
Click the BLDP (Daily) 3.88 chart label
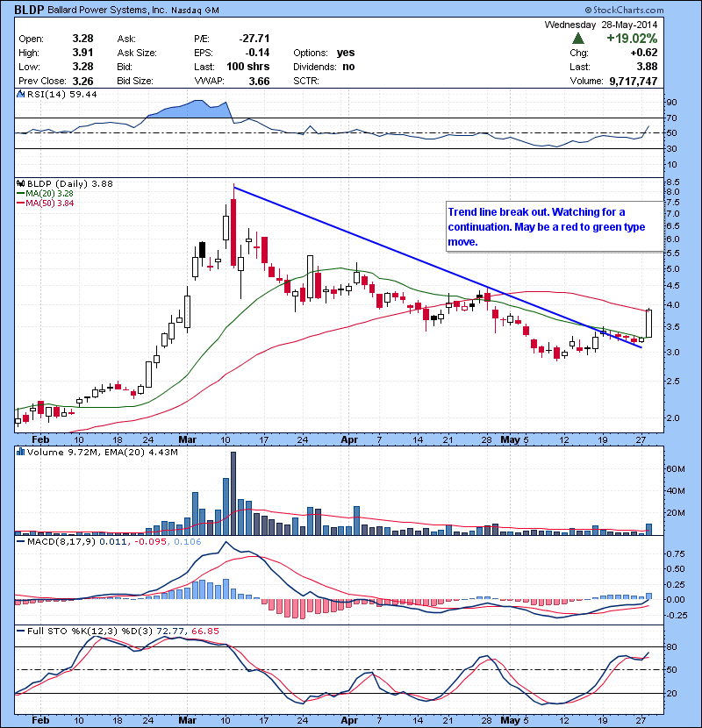tap(69, 184)
